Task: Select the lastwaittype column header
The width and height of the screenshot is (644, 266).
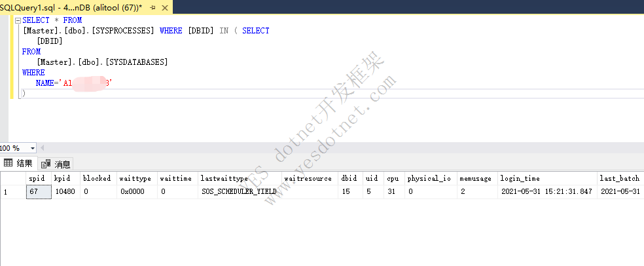Action: tap(240, 178)
